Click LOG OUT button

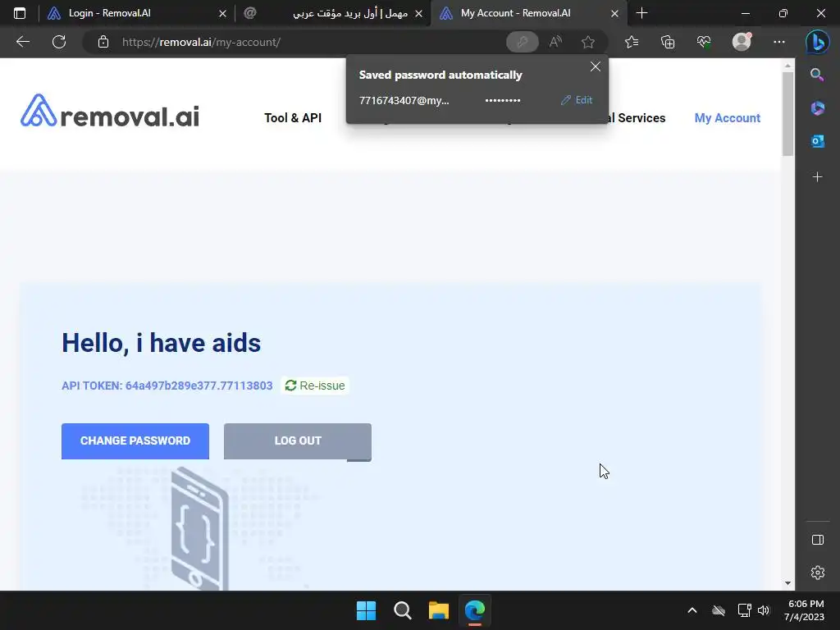297,441
